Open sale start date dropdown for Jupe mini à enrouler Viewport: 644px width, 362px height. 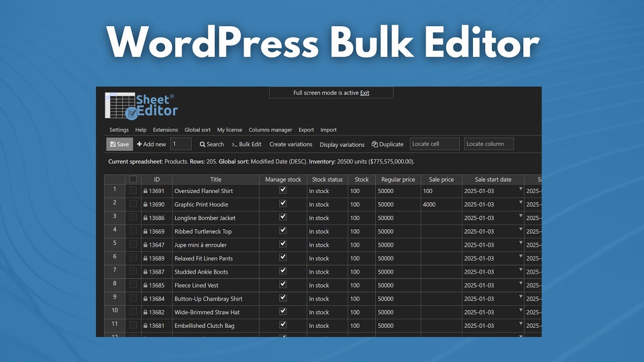[x=521, y=243]
